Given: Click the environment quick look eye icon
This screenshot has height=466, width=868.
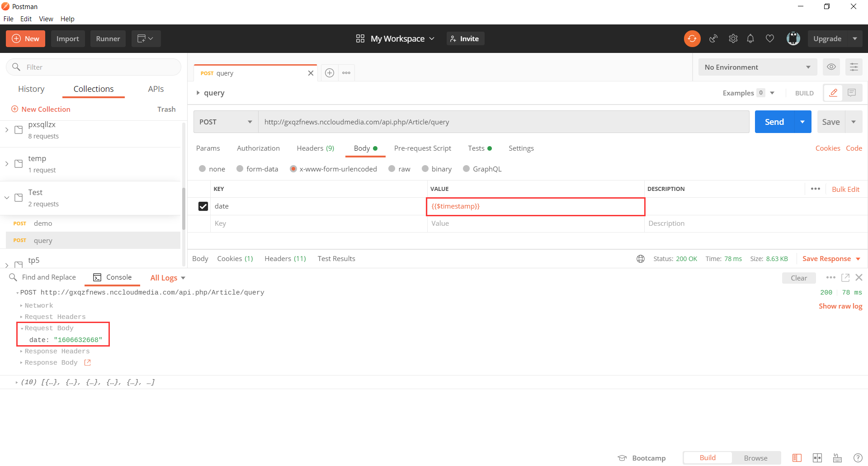Looking at the screenshot, I should click(x=831, y=67).
